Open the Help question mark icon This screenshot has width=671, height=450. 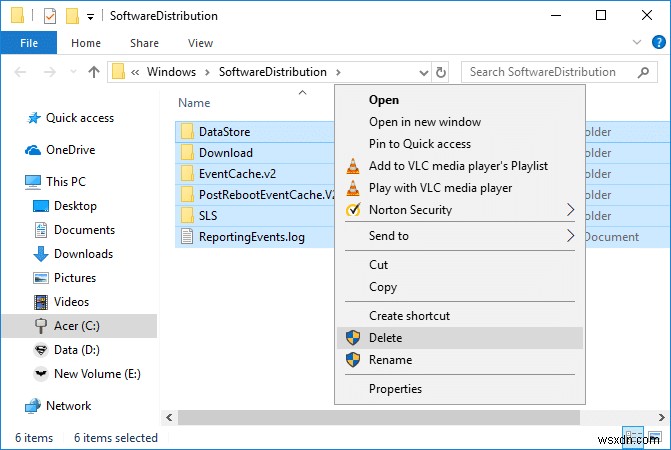point(658,44)
